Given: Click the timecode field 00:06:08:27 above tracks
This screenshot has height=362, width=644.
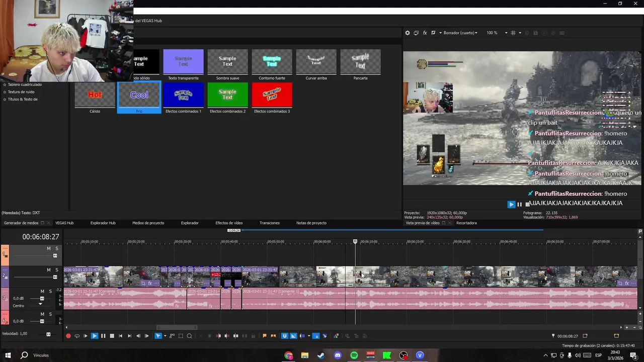Looking at the screenshot, I should click(41, 236).
